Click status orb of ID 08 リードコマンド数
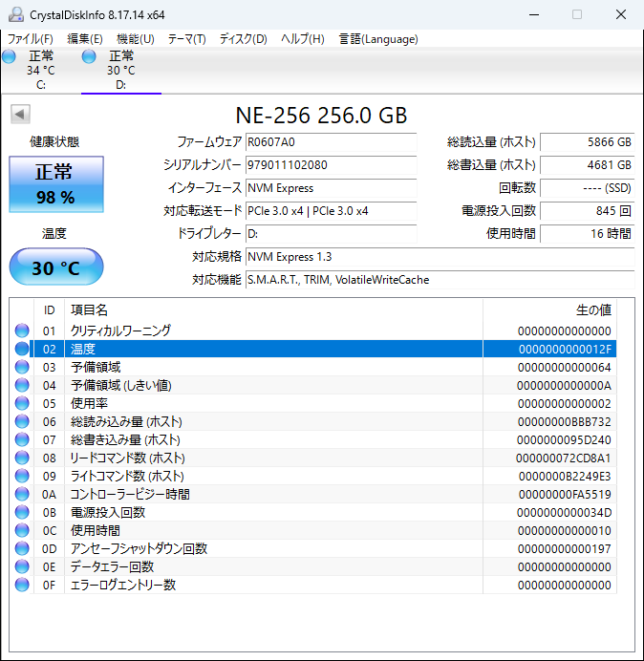 point(22,458)
